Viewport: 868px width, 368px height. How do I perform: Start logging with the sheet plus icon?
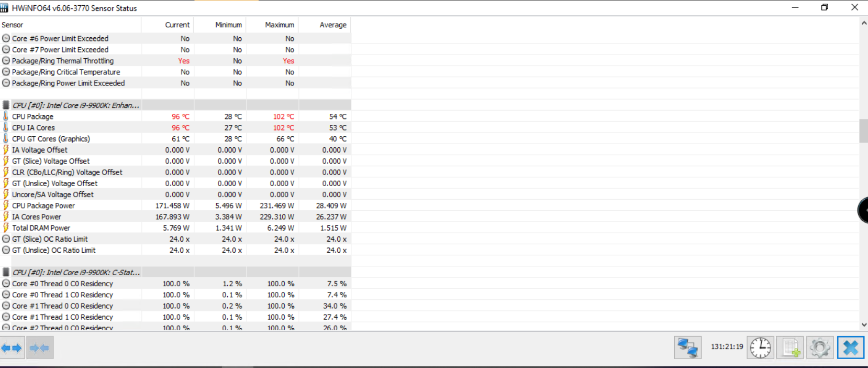pos(791,348)
